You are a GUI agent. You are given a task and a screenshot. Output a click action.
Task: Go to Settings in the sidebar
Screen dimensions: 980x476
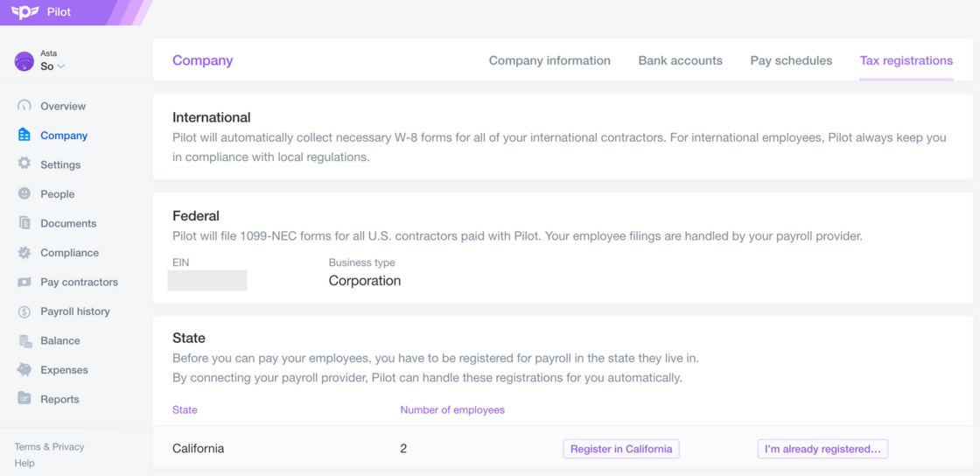click(60, 164)
